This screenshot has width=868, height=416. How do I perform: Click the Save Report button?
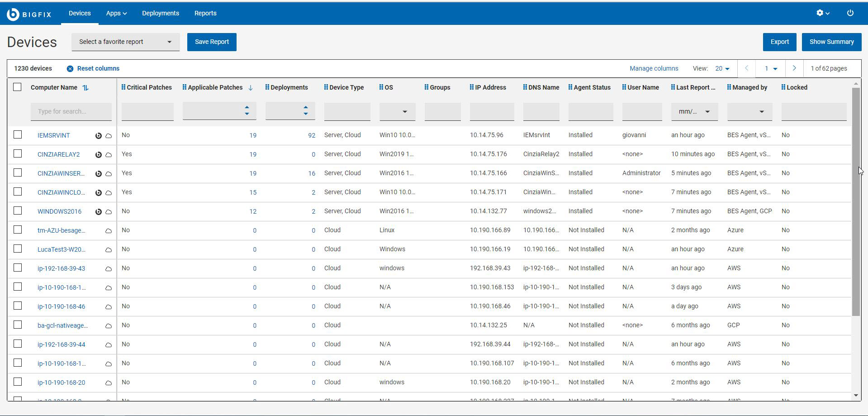tap(212, 42)
